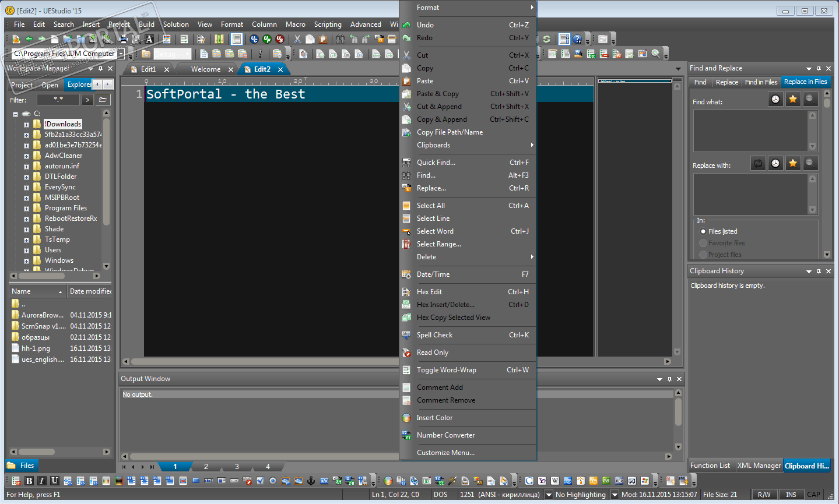
Task: Click the Insert Color menu entry
Action: (434, 418)
